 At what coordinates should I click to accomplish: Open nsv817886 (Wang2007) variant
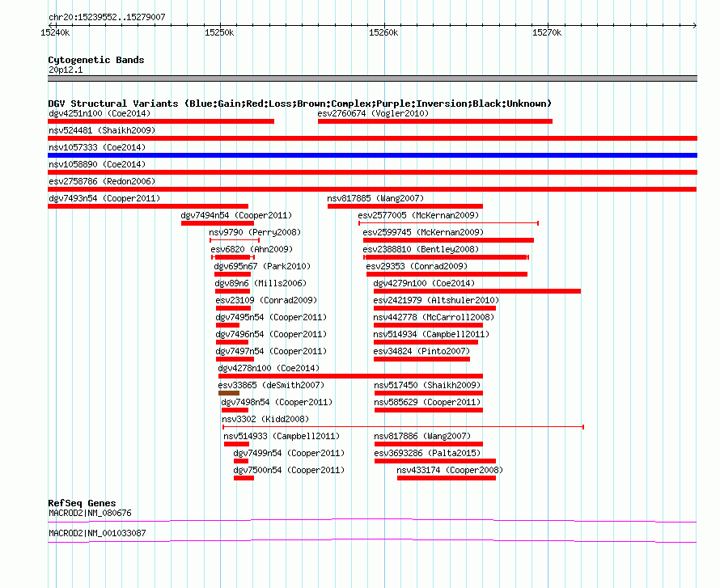pos(422,436)
